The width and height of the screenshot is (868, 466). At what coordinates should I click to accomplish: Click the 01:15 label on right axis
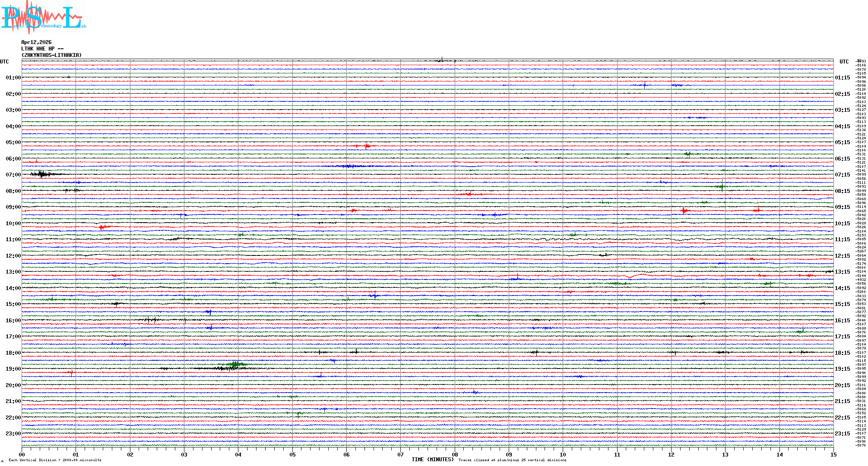tap(842, 78)
